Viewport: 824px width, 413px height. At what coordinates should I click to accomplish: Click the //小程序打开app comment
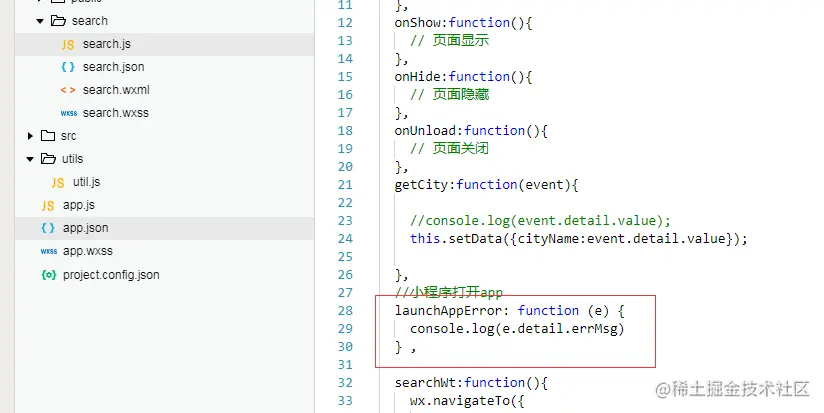[x=449, y=293]
